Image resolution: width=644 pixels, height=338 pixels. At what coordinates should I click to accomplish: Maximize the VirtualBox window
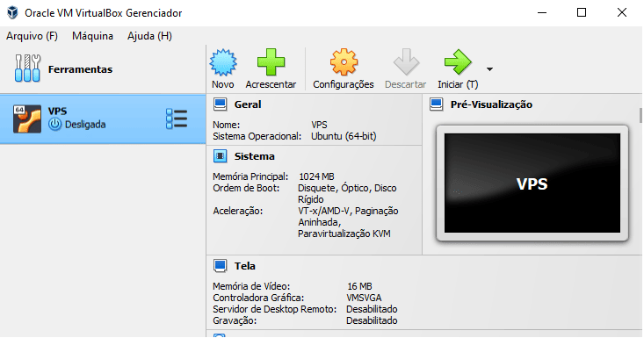pyautogui.click(x=582, y=12)
